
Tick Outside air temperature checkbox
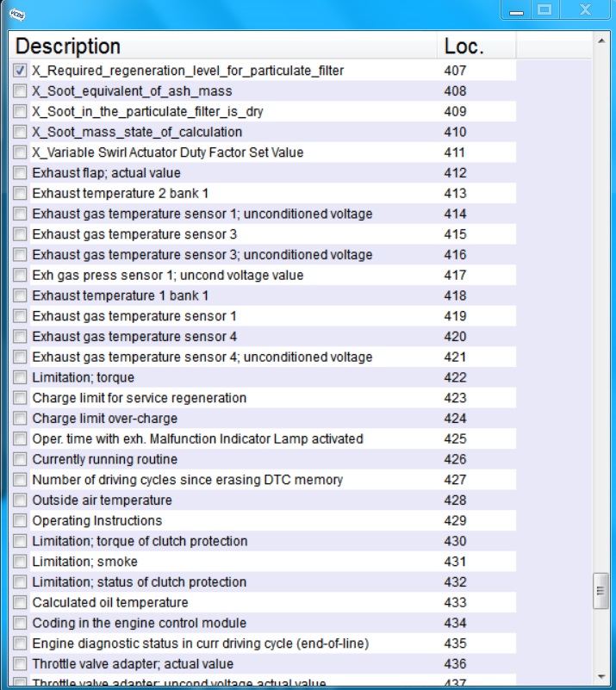pyautogui.click(x=20, y=500)
